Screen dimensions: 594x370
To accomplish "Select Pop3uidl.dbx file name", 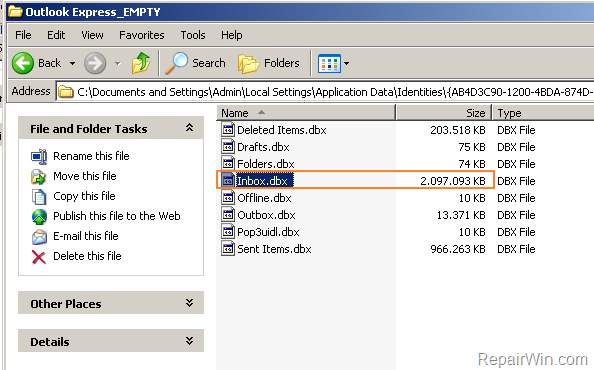I will tap(268, 232).
